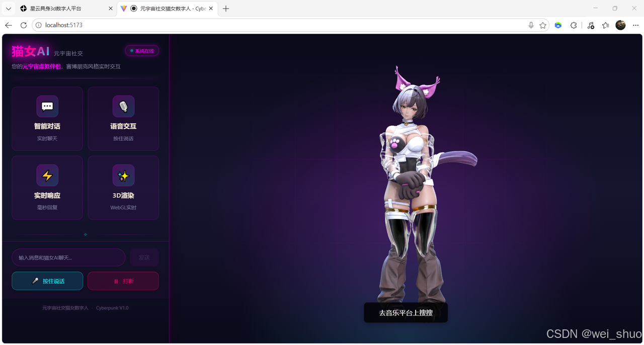Viewport: 644px width, 345px height.
Task: Add this page to favorites star
Action: [543, 25]
